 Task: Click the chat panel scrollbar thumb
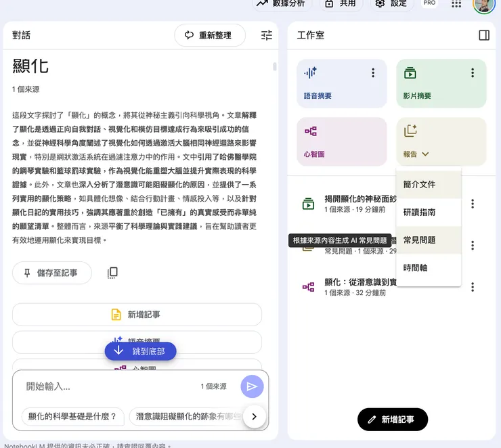pyautogui.click(x=274, y=66)
